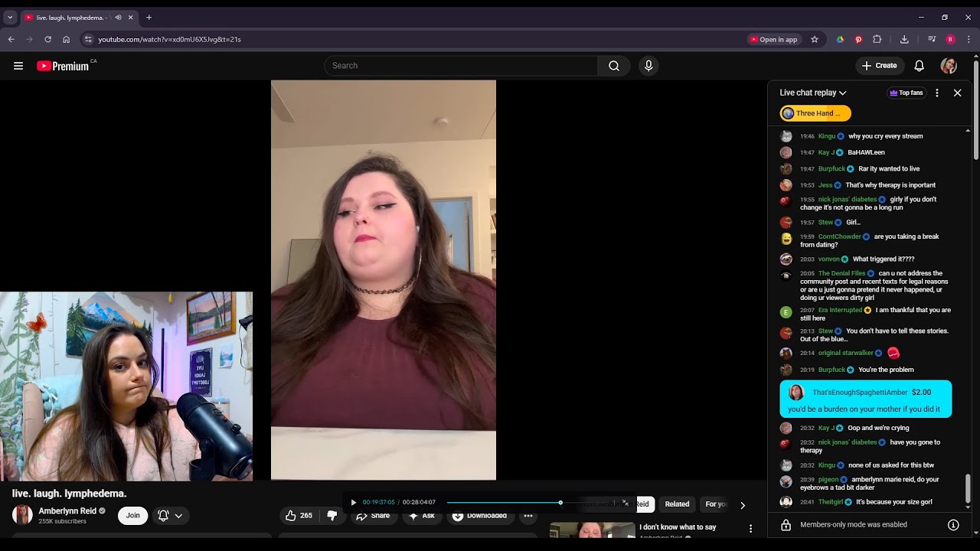Viewport: 980px width, 551px height.
Task: Open Chrome three-dot menu
Action: point(969,39)
